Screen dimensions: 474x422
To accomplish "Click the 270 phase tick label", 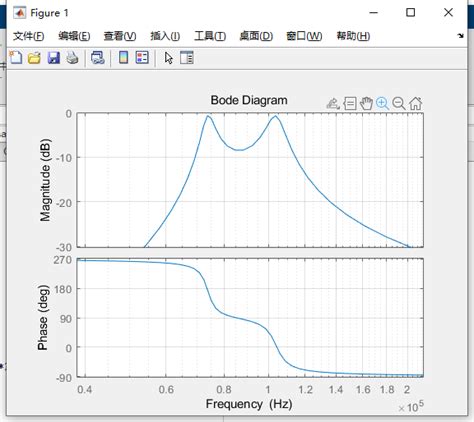I will (x=63, y=260).
